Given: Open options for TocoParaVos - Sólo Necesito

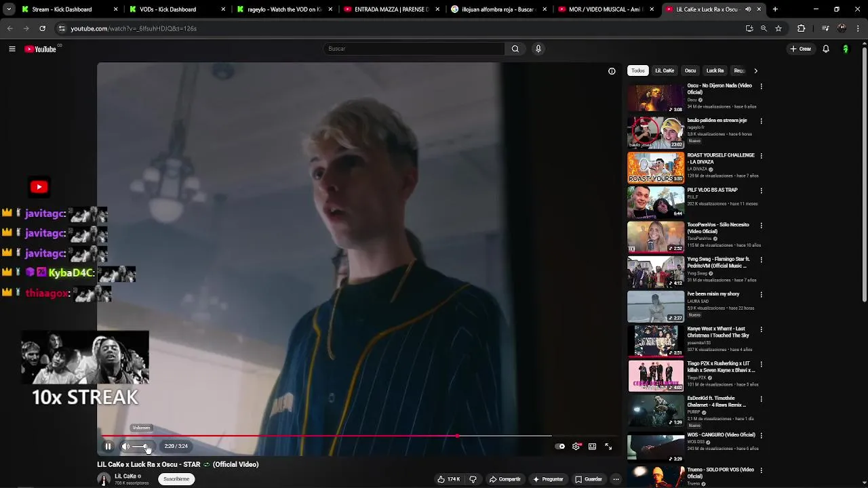Looking at the screenshot, I should (x=761, y=225).
